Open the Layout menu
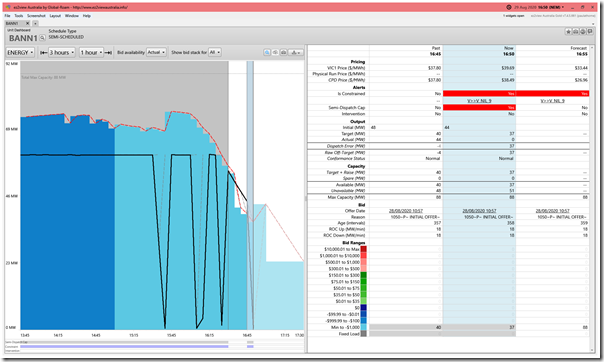Image resolution: width=604 pixels, height=362 pixels. tap(55, 16)
